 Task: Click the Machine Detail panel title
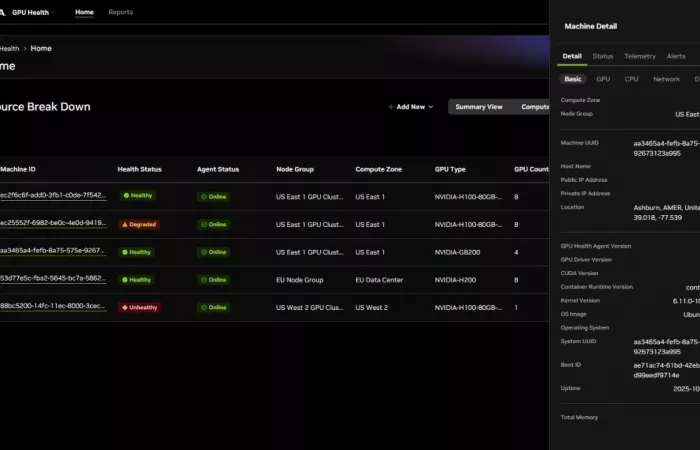(591, 26)
